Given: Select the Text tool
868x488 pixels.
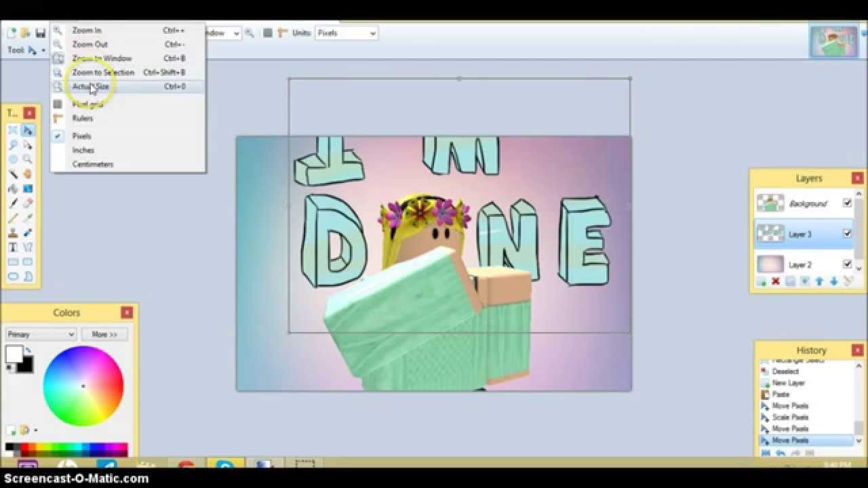Looking at the screenshot, I should click(x=13, y=247).
